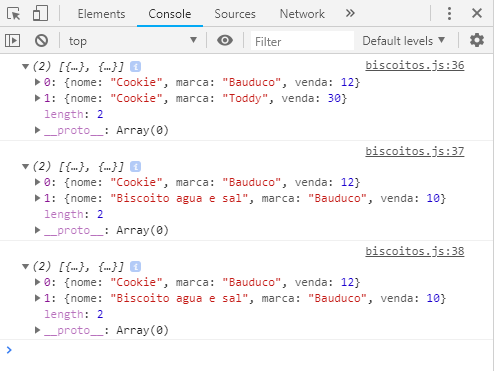This screenshot has height=371, width=497.
Task: Activate the inspect element picker icon
Action: [x=13, y=14]
